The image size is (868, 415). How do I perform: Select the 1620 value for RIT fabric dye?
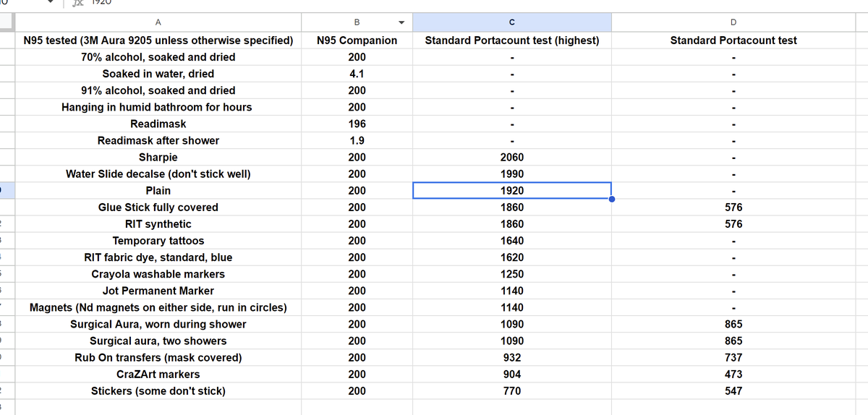[512, 257]
